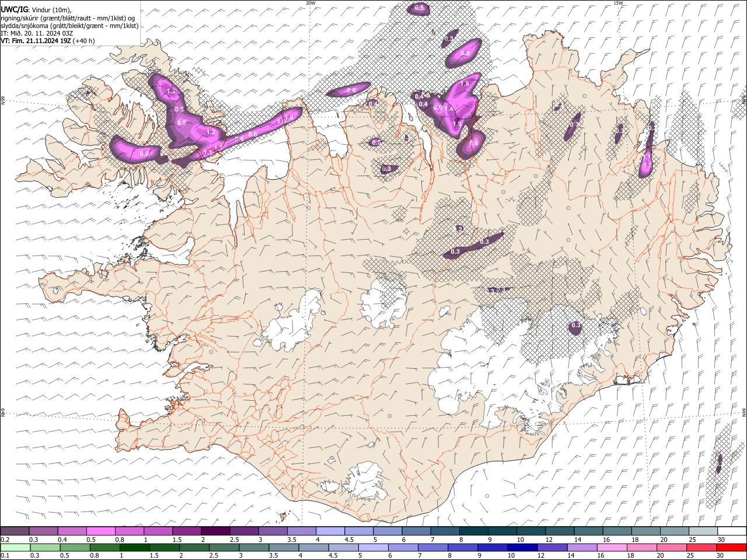Image resolution: width=747 pixels, height=560 pixels.
Task: Click the '20W' longitude label at top
Action: click(x=310, y=3)
